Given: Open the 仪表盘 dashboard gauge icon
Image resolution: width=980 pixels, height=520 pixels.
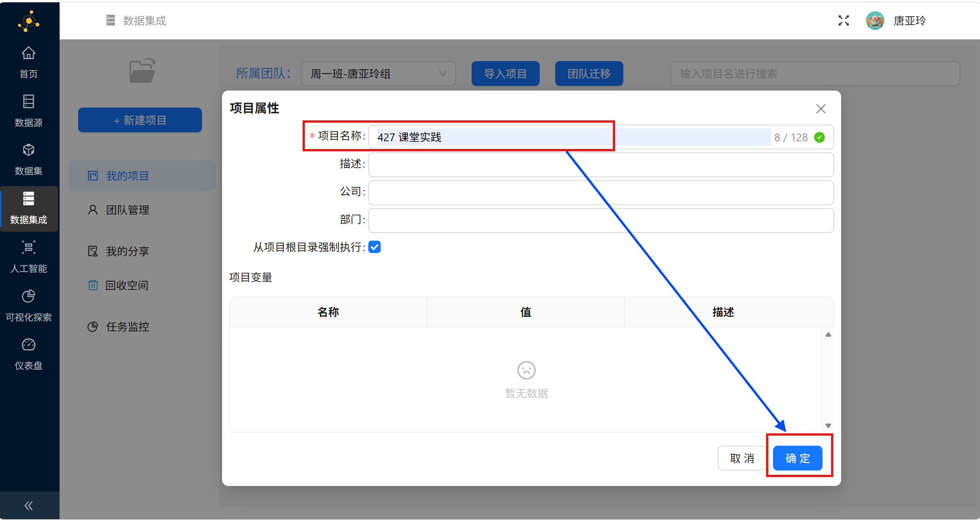Looking at the screenshot, I should [x=28, y=345].
